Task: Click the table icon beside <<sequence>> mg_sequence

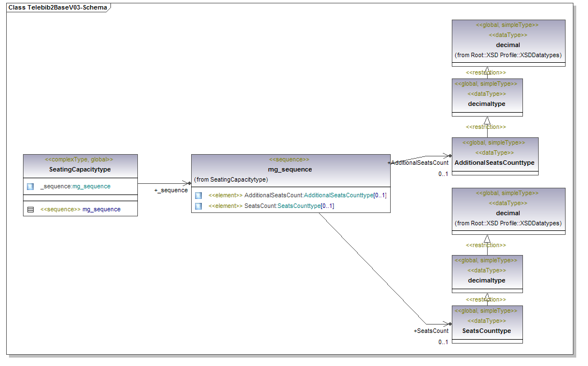Action: tap(30, 210)
